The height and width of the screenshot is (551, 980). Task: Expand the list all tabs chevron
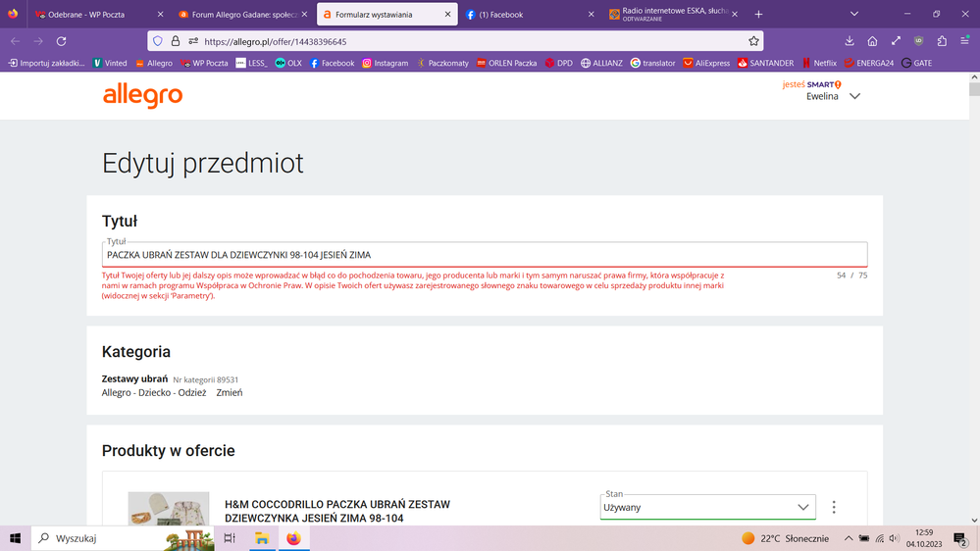point(854,15)
